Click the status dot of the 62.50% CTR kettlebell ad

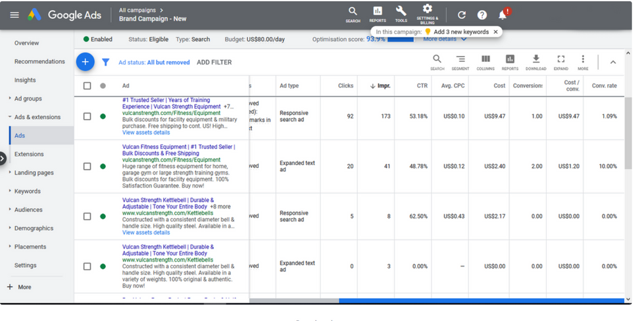(103, 216)
